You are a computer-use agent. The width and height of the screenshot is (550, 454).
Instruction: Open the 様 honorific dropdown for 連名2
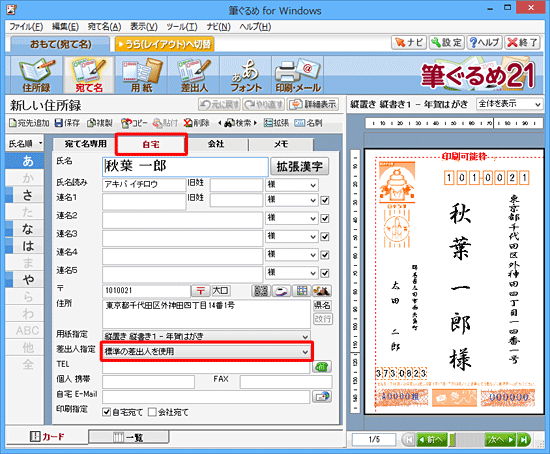pyautogui.click(x=292, y=218)
